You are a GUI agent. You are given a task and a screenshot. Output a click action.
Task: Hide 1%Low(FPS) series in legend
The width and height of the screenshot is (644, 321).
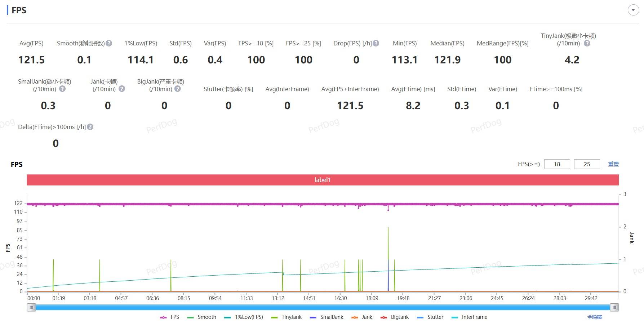[244, 317]
